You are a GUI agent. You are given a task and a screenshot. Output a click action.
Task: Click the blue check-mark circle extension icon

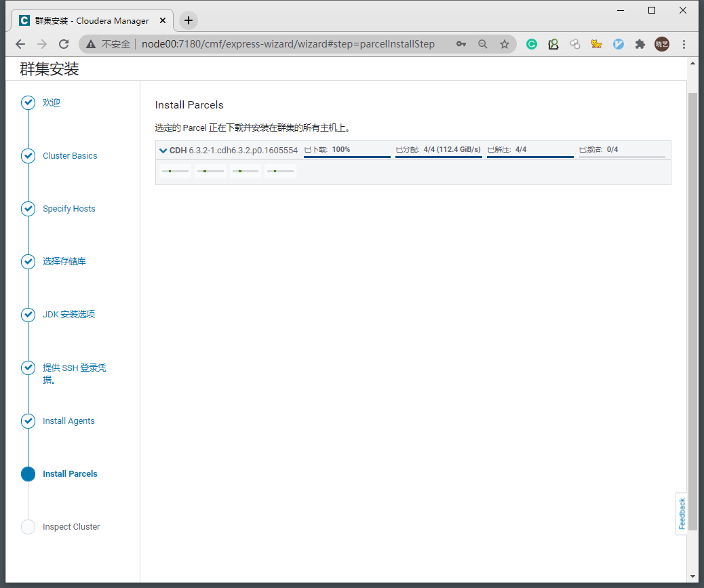coord(619,44)
